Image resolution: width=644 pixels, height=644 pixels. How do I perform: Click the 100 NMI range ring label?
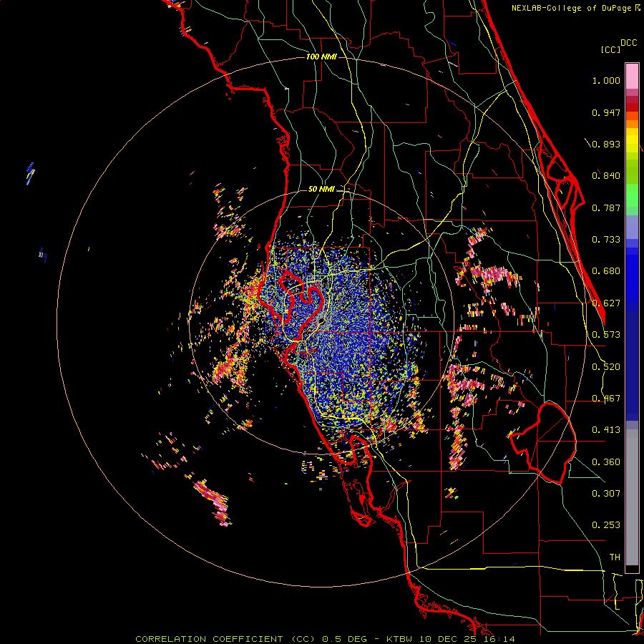321,57
